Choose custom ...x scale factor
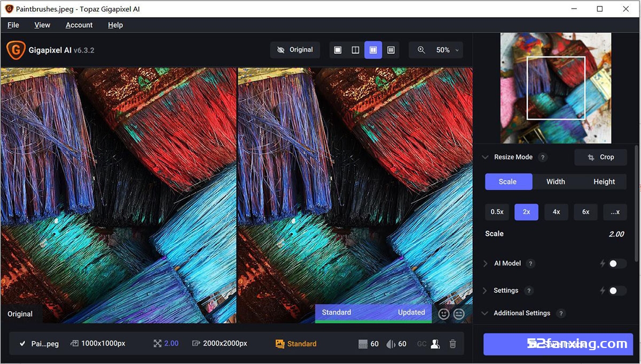The width and height of the screenshot is (641, 364). point(615,212)
